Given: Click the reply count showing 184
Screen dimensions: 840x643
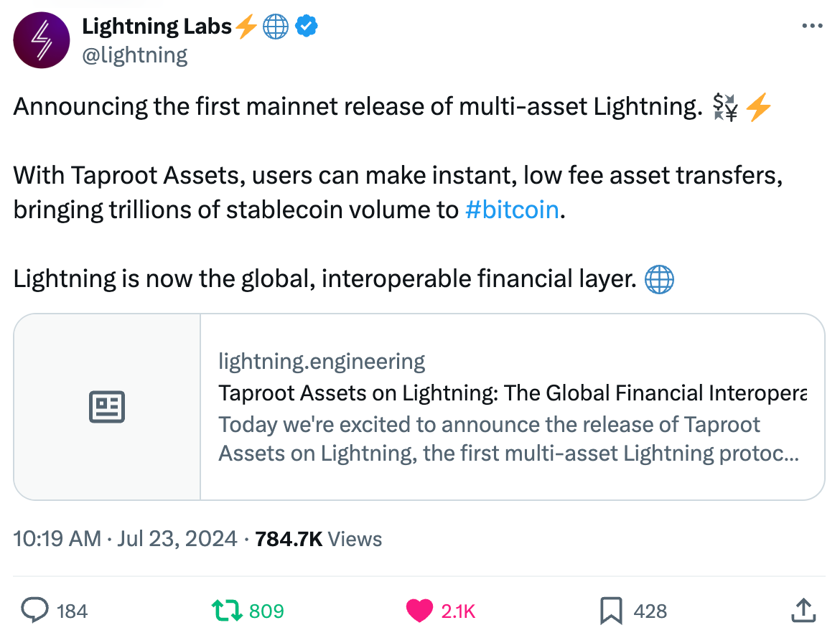Looking at the screenshot, I should pos(72,611).
